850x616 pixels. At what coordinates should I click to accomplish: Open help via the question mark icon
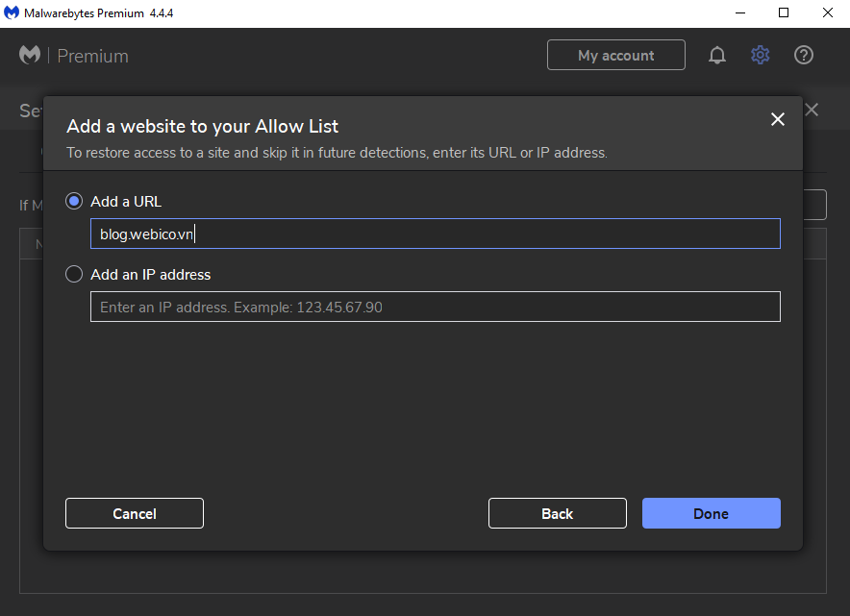click(x=804, y=56)
